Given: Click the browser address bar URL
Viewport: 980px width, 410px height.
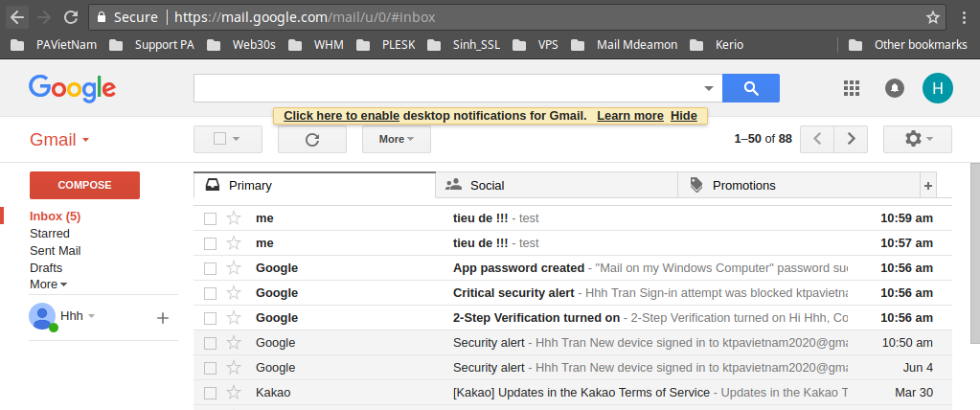Looking at the screenshot, I should 305,17.
